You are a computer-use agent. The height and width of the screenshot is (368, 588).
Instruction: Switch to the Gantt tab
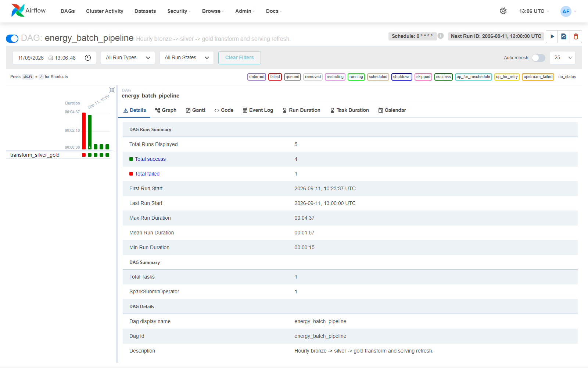[196, 110]
